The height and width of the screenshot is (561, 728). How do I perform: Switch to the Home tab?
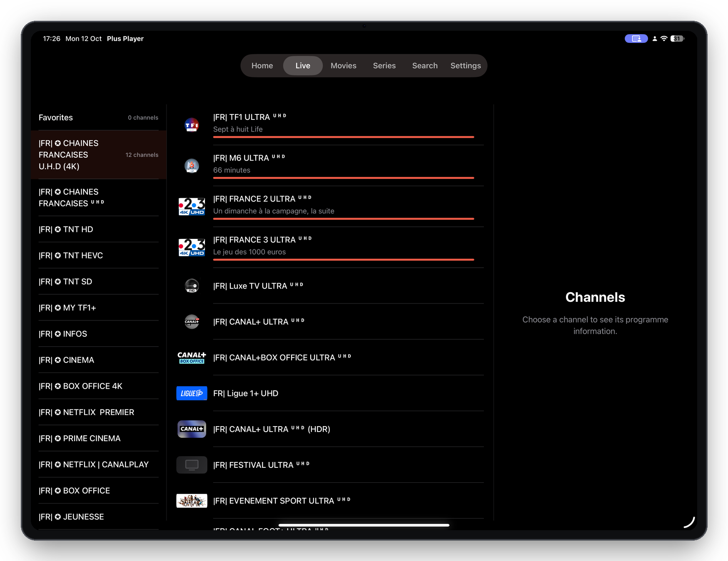coord(262,66)
